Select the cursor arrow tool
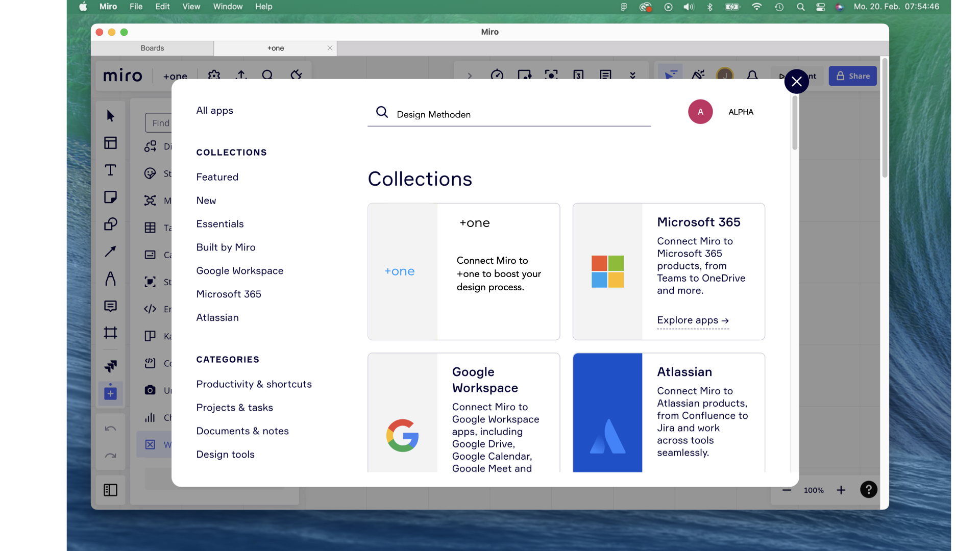 point(110,116)
